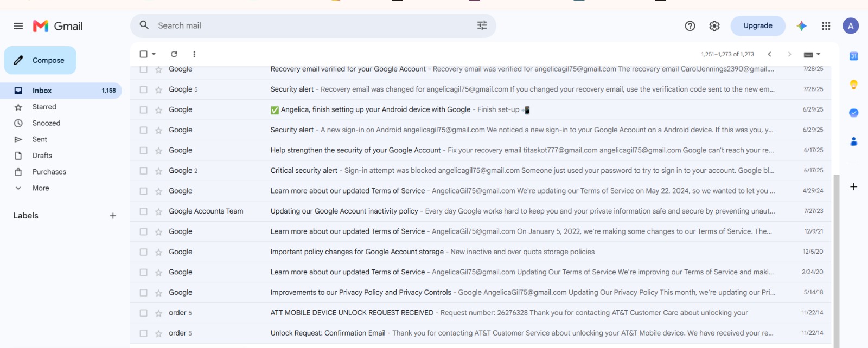Check the Important policy changes email
The width and height of the screenshot is (868, 348).
(x=143, y=252)
